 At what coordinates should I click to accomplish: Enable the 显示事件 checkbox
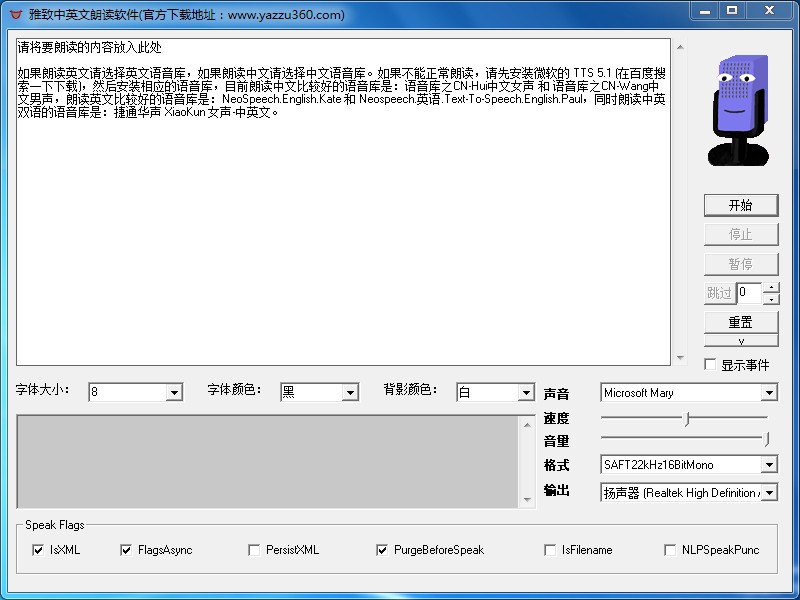(710, 365)
